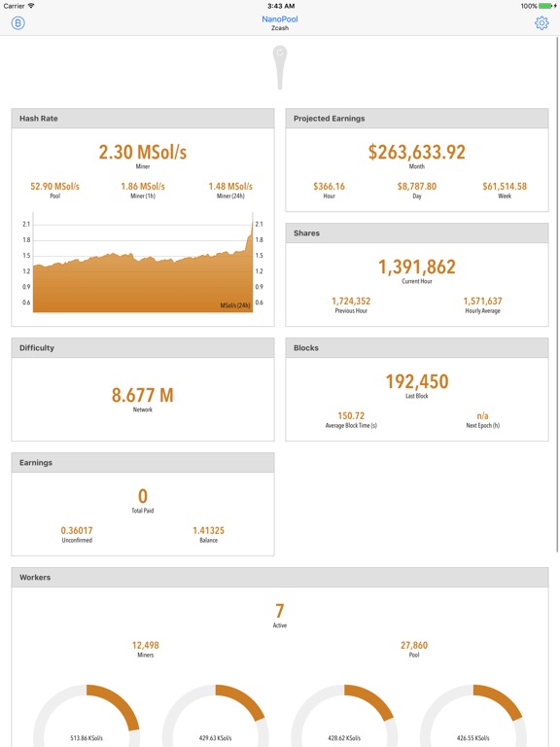Image resolution: width=560 pixels, height=747 pixels.
Task: Tap the 429.63 KSol/s worker gauge
Action: pos(215,716)
